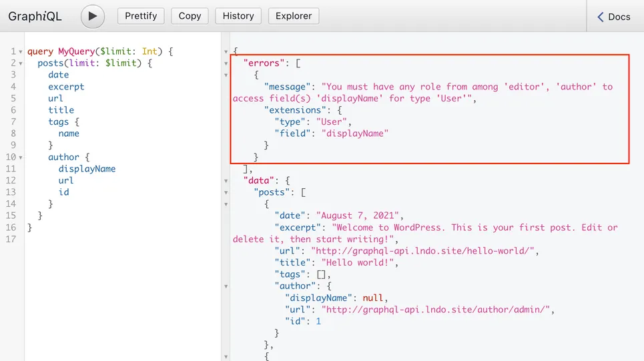Screen dimensions: 644x361
Task: Select line number 17 in the editor gutter
Action: [x=11, y=239]
